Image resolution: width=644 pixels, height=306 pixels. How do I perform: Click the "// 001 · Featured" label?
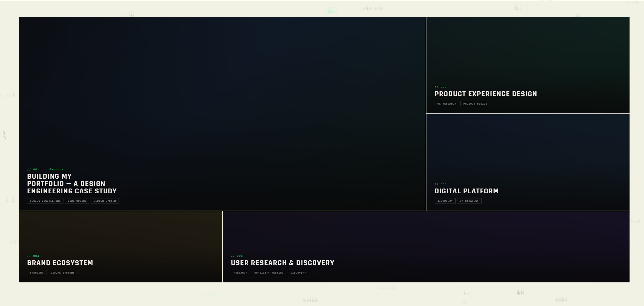click(x=46, y=169)
